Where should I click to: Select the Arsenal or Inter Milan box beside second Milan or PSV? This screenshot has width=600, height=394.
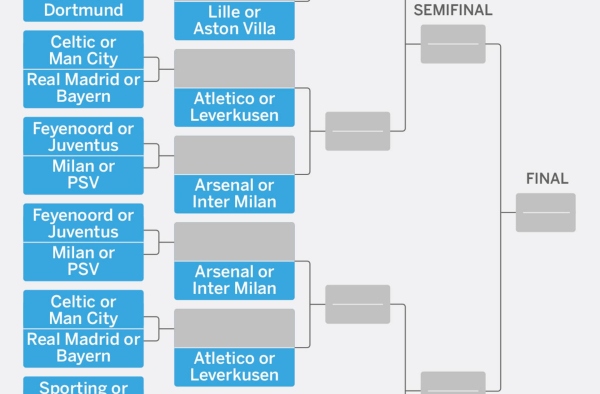pos(234,280)
